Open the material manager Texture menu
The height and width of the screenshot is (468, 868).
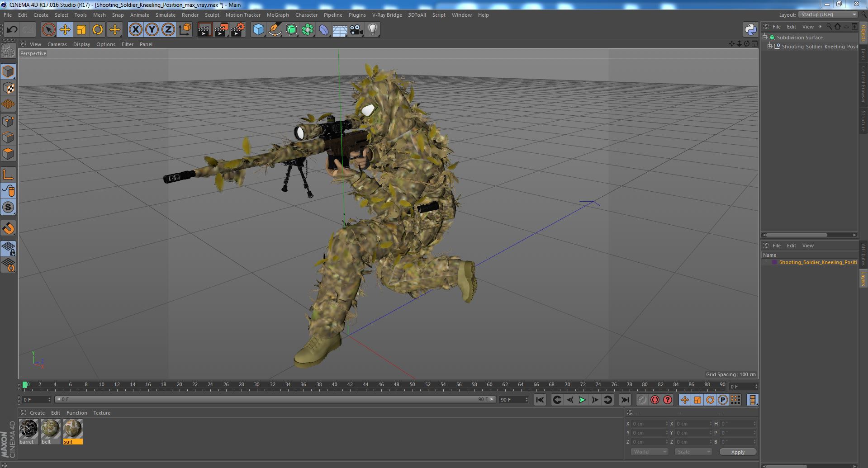102,413
